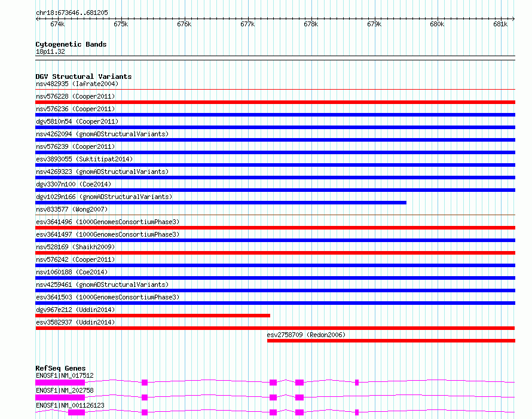
Task: Select the red bar under nsv576228
Action: click(x=275, y=102)
